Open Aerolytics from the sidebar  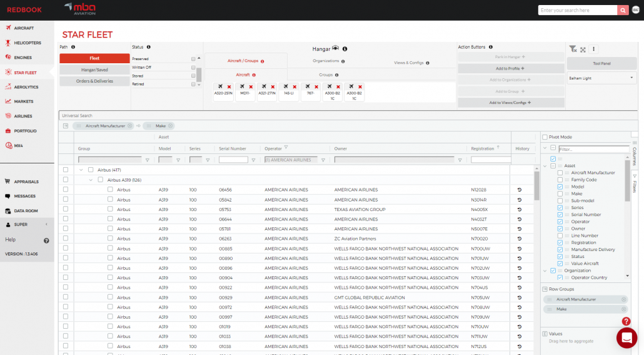[23, 87]
